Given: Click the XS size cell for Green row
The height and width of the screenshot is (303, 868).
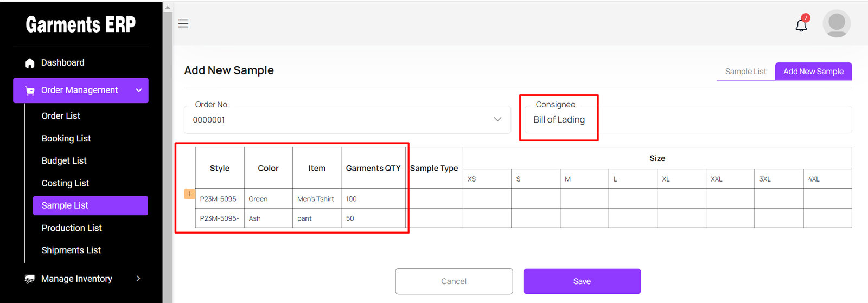Looking at the screenshot, I should coord(487,199).
